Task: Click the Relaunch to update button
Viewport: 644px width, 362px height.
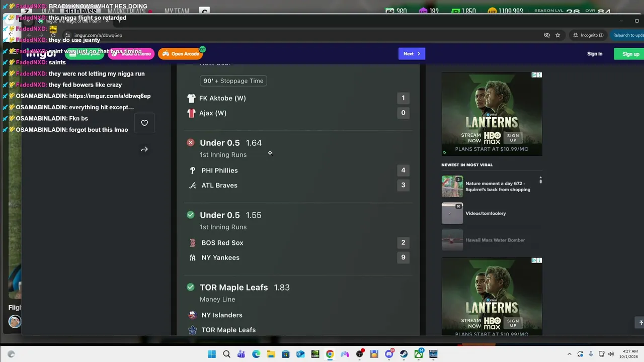Action: coord(627,35)
